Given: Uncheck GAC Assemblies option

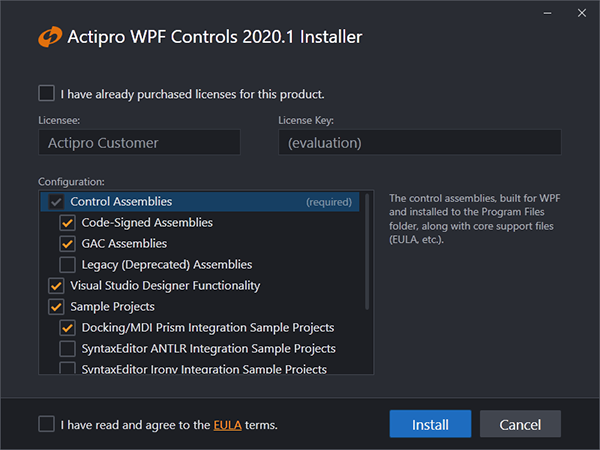Looking at the screenshot, I should [67, 244].
